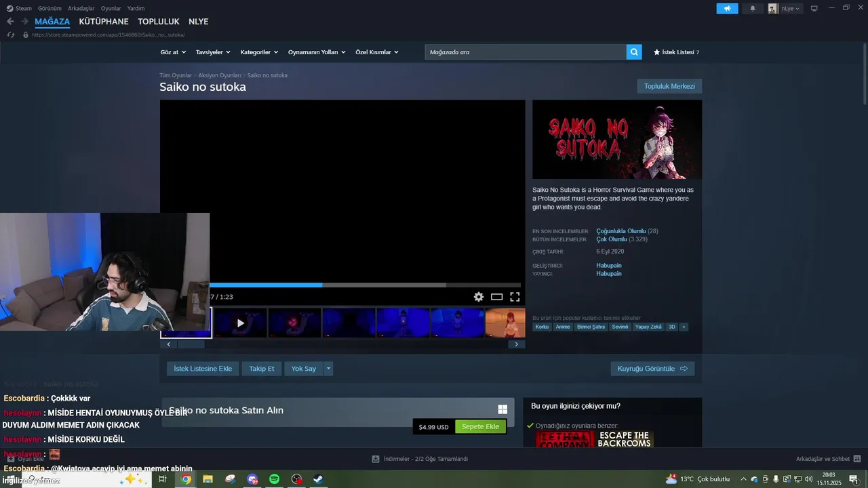Open the NLYE profile tab

tap(199, 22)
